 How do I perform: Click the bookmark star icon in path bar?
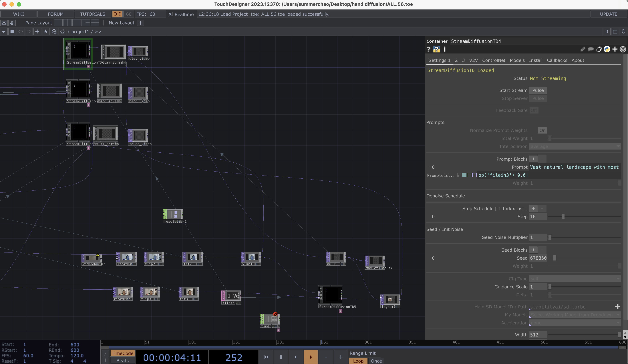46,32
